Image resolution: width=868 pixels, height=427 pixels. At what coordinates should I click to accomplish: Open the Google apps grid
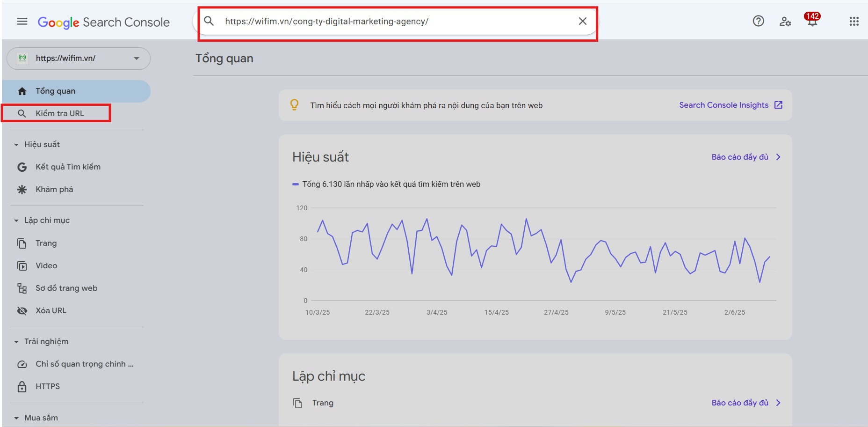854,22
